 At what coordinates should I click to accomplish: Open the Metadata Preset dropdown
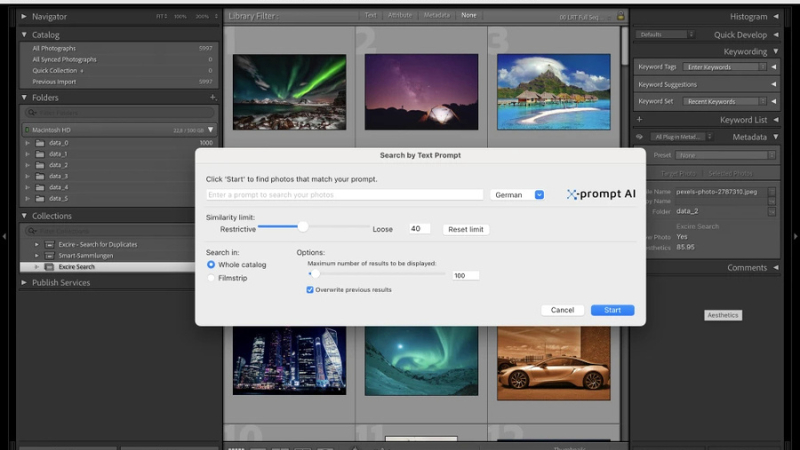726,155
